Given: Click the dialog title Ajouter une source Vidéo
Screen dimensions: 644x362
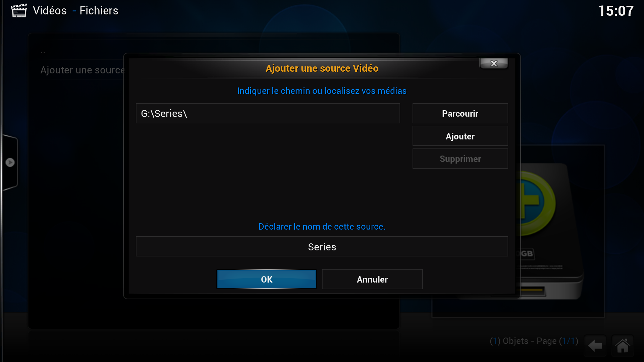Looking at the screenshot, I should pyautogui.click(x=322, y=68).
